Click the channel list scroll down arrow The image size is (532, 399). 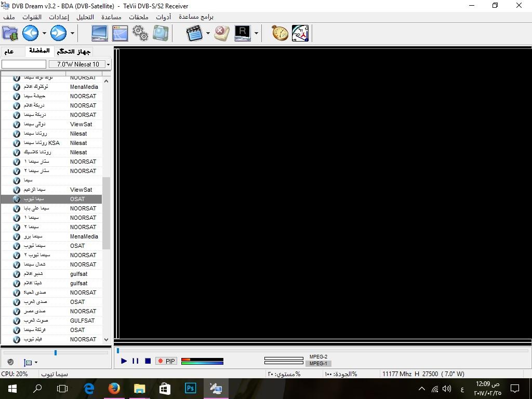[106, 340]
